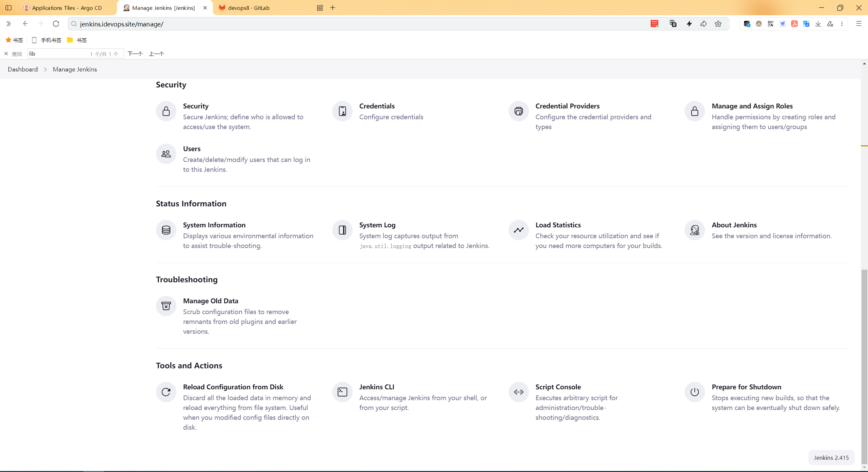Open the System Log icon

coord(342,230)
